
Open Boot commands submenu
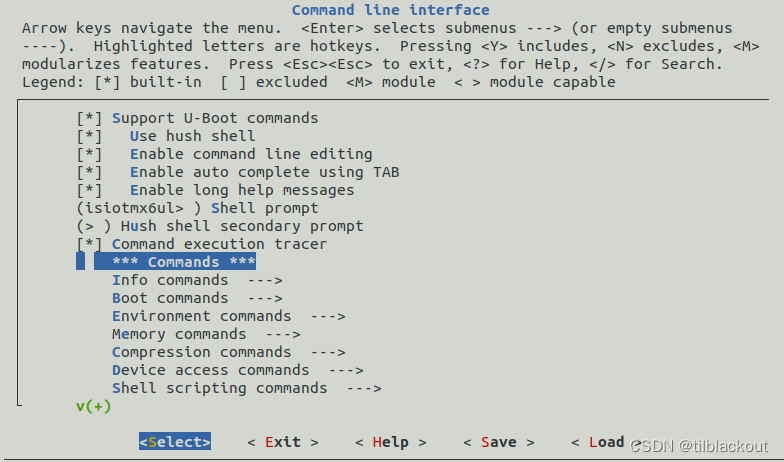coord(197,298)
